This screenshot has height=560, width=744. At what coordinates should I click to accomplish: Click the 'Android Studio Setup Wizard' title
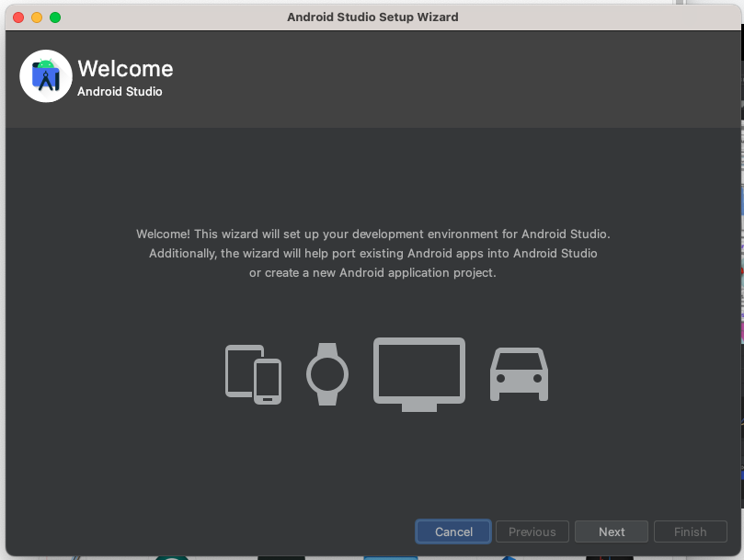coord(372,17)
